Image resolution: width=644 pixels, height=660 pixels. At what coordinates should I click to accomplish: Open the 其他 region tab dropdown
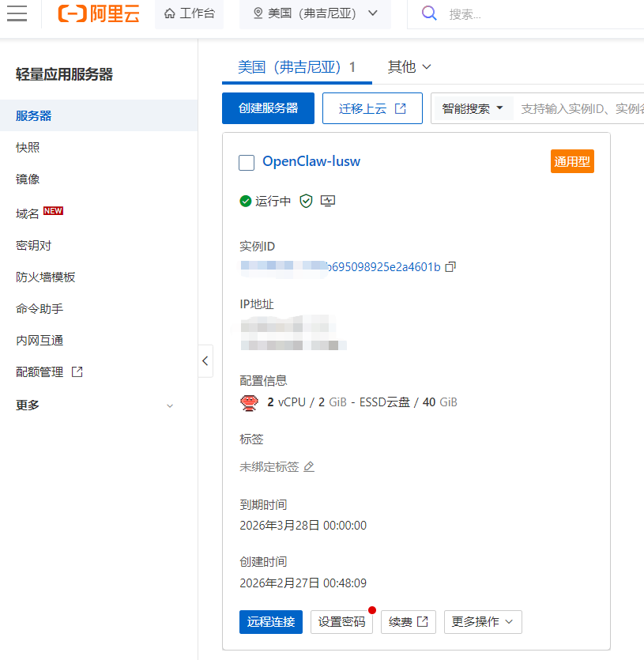[409, 67]
